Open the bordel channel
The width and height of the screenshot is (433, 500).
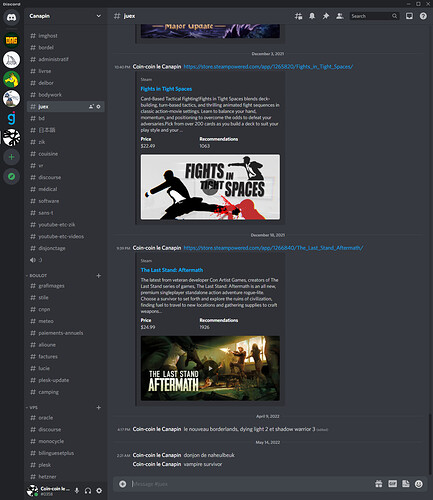pyautogui.click(x=65, y=47)
